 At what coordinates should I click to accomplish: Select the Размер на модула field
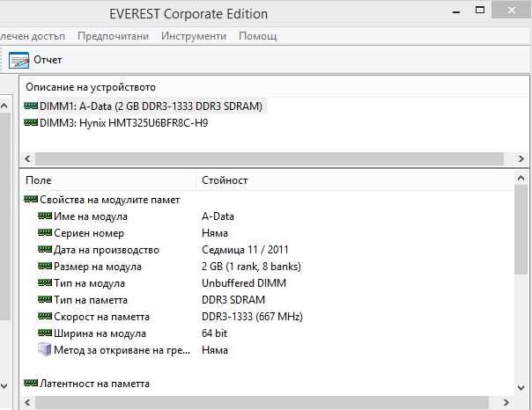98,267
